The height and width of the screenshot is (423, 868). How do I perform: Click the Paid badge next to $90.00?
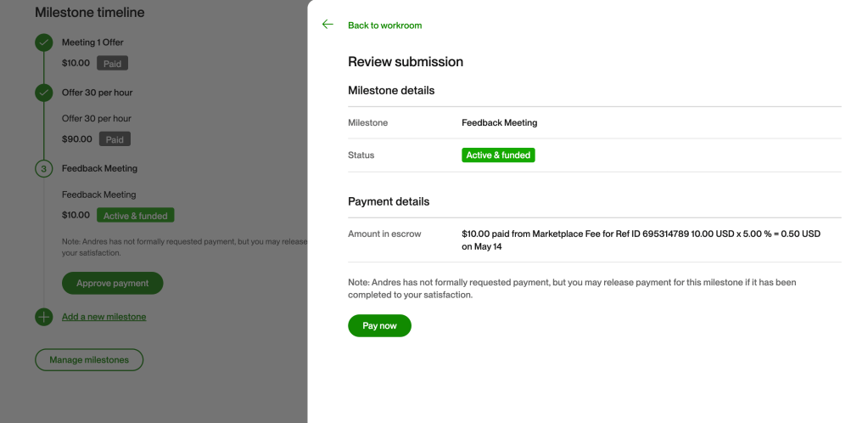point(115,139)
